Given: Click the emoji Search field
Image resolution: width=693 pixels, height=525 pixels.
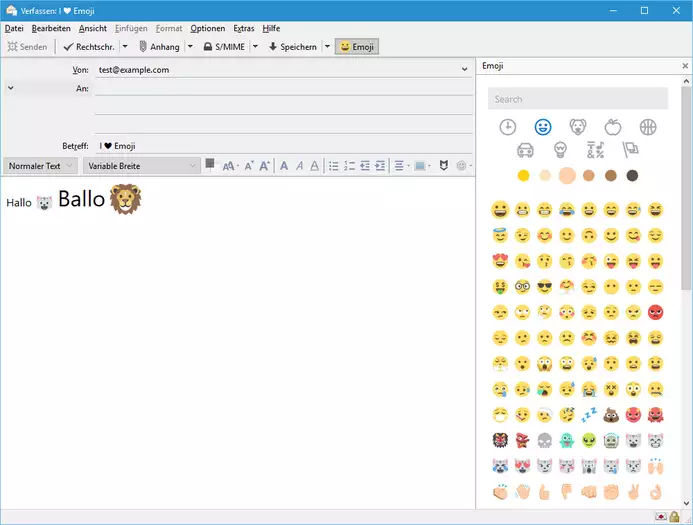Looking at the screenshot, I should click(578, 99).
